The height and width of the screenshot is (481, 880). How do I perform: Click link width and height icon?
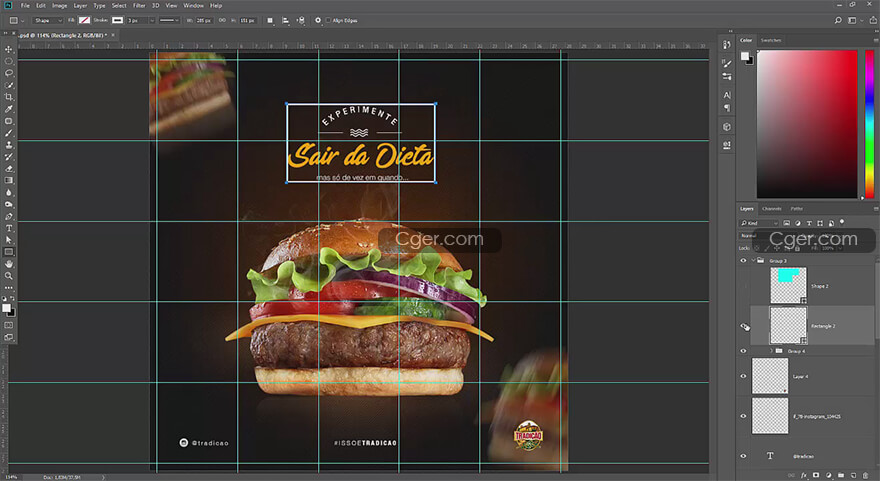[x=222, y=20]
